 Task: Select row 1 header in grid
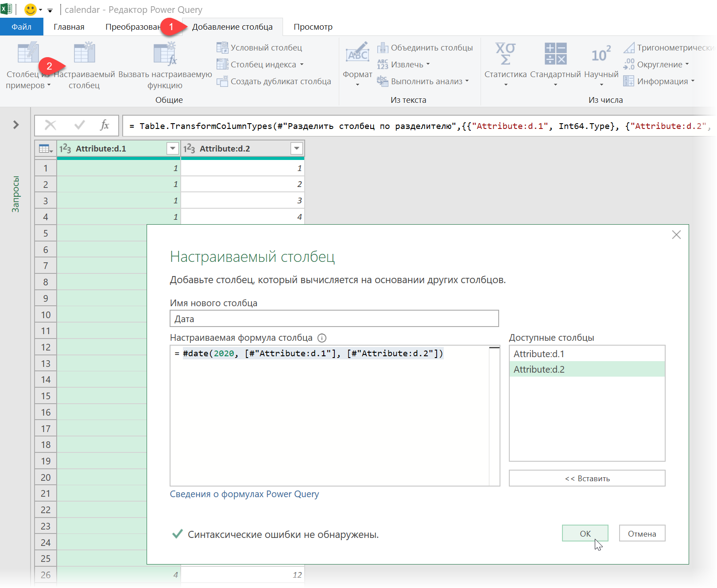(46, 168)
